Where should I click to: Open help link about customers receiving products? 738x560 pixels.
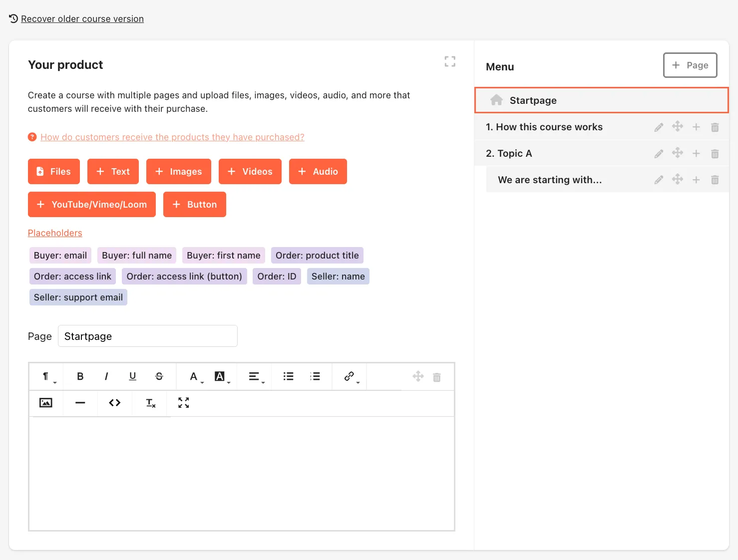pos(172,137)
